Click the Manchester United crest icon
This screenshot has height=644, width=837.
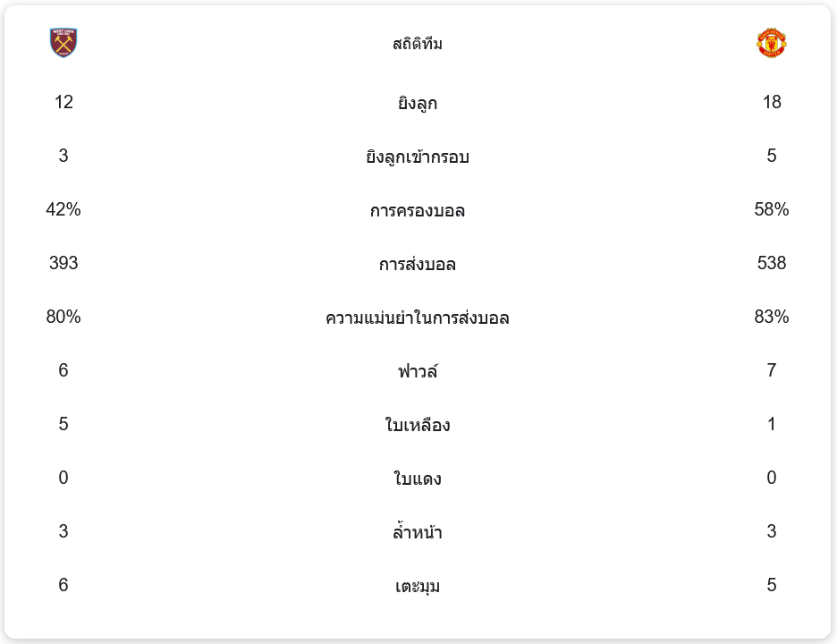tap(772, 43)
